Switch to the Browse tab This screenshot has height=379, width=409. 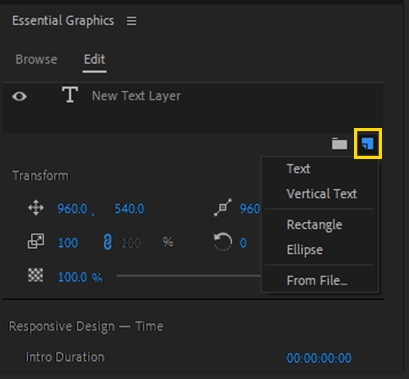(x=36, y=59)
